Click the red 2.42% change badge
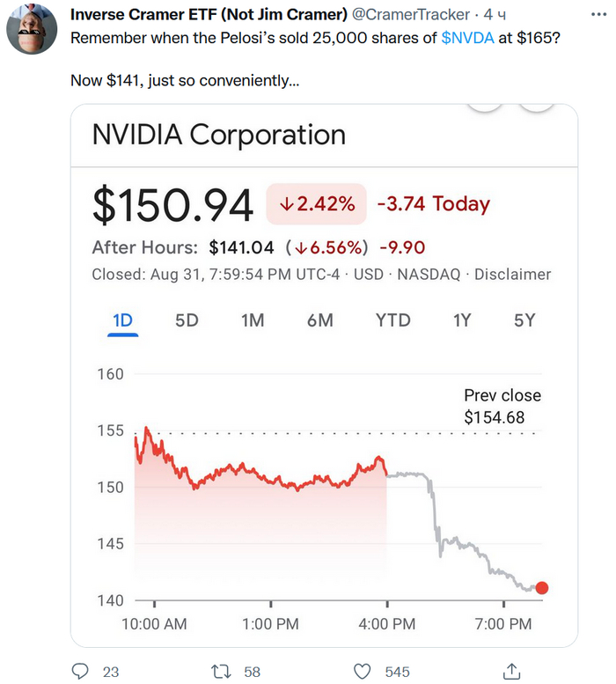Image resolution: width=616 pixels, height=684 pixels. click(316, 204)
